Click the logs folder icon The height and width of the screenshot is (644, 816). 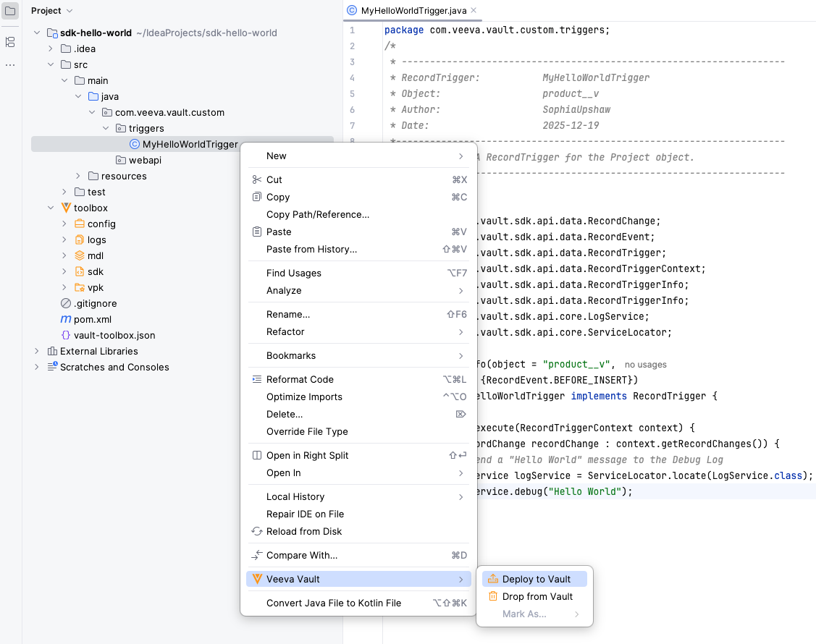click(x=80, y=240)
